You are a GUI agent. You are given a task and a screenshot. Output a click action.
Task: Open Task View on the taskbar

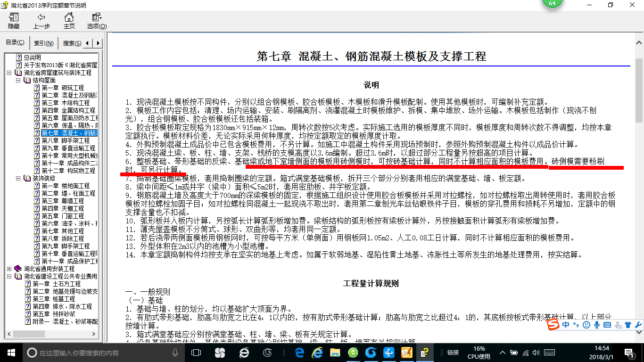pos(197,352)
